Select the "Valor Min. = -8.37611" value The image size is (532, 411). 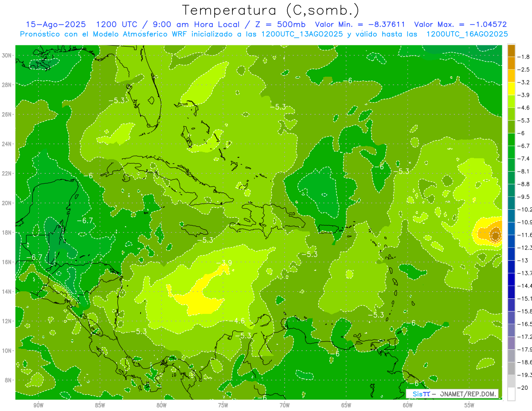pos(360,24)
